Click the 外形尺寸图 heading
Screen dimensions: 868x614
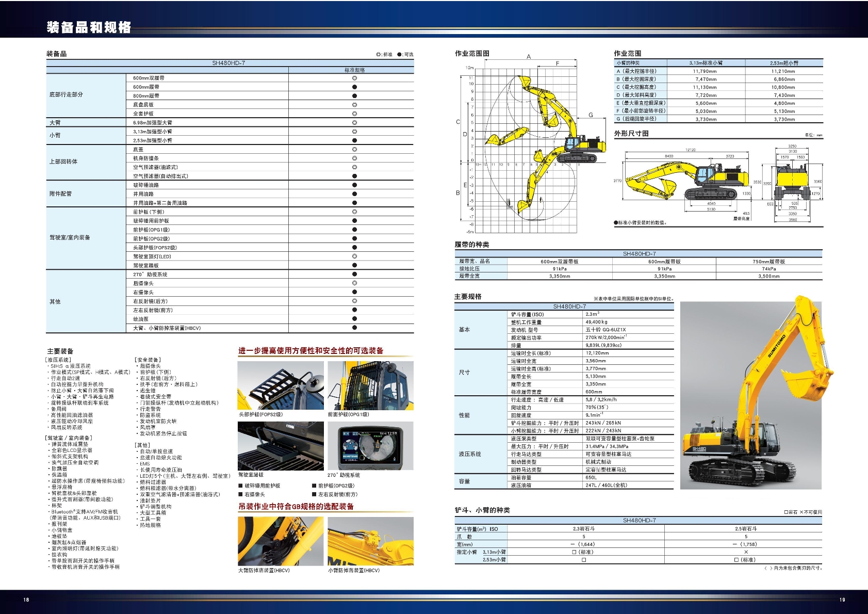click(x=631, y=133)
